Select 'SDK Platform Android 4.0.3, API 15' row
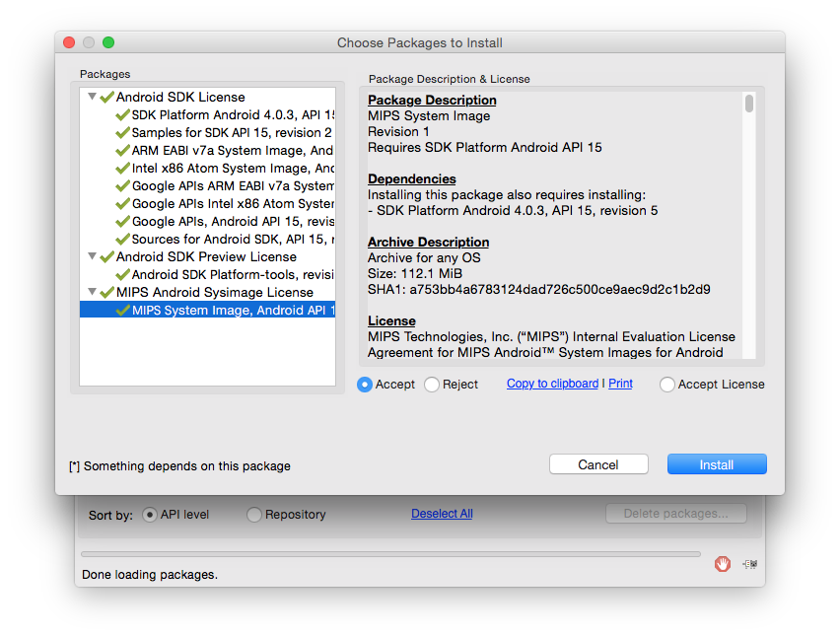 pyautogui.click(x=207, y=114)
